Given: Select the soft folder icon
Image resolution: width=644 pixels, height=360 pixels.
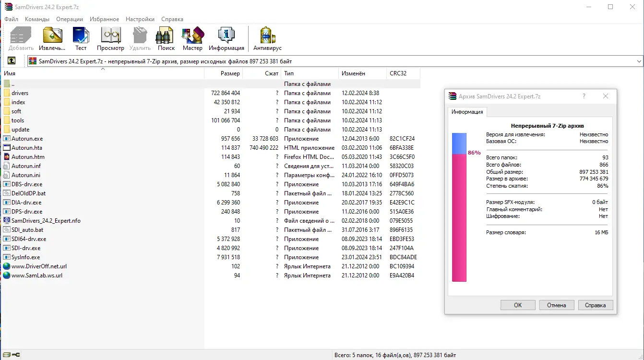Looking at the screenshot, I should pos(7,111).
